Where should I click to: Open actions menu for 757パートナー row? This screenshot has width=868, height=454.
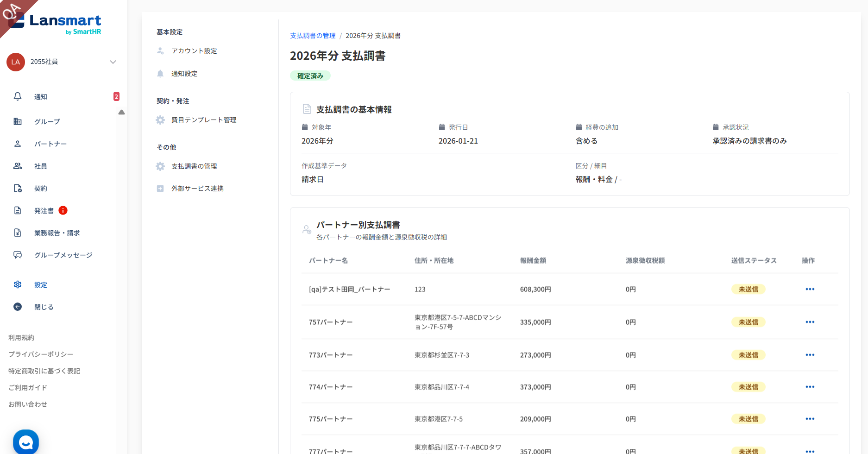coord(810,322)
